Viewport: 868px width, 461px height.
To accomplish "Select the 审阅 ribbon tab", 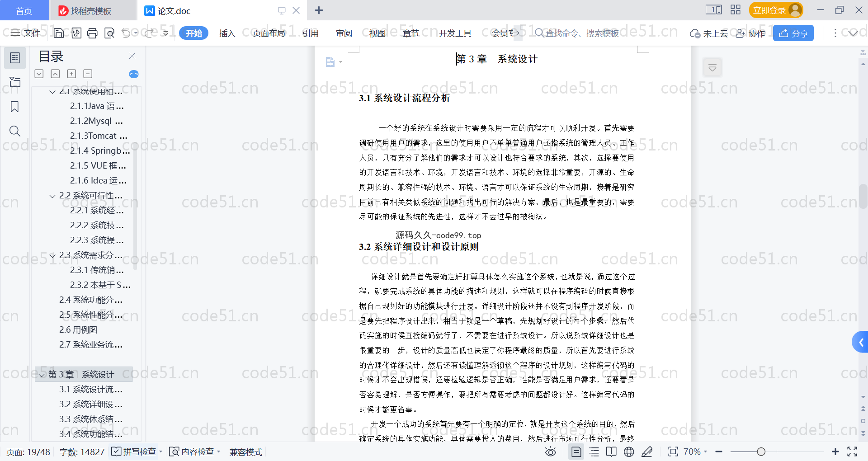I will coord(344,33).
